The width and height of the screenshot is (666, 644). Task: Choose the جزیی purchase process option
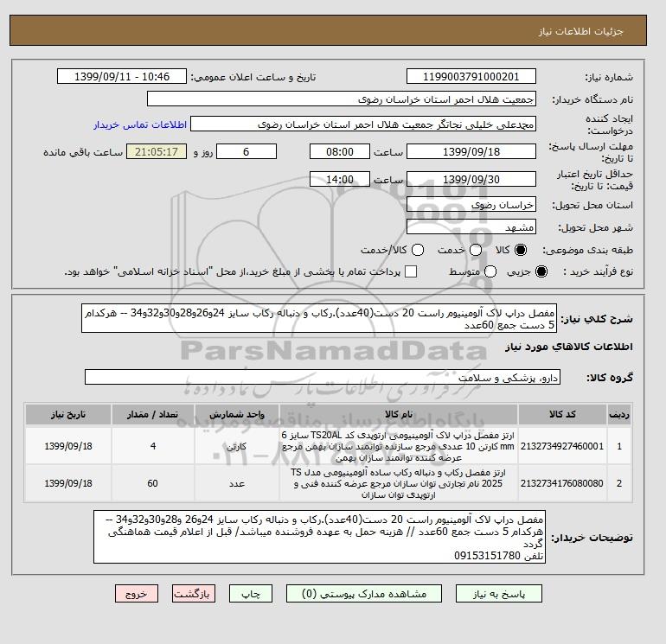pos(541,271)
